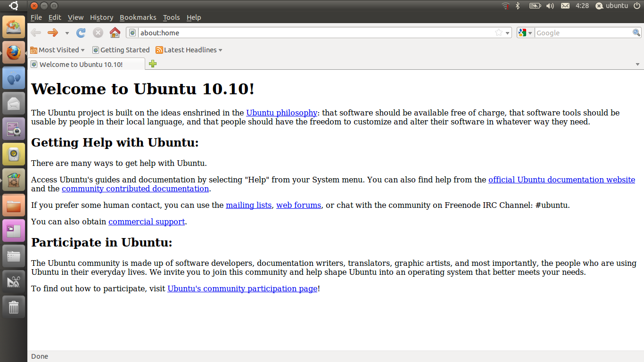Open the list all tabs dropdown
This screenshot has height=362, width=644.
[x=637, y=64]
